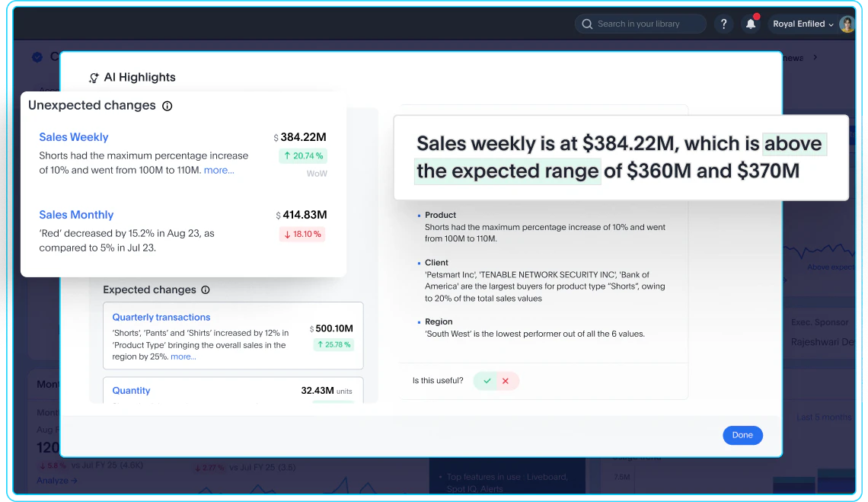
Task: Open the notifications bell
Action: coord(751,24)
